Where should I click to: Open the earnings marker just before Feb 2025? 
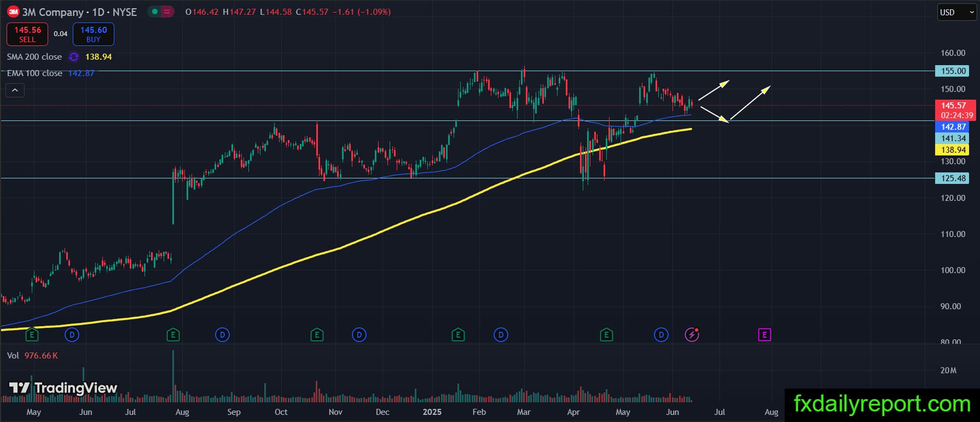(x=458, y=334)
